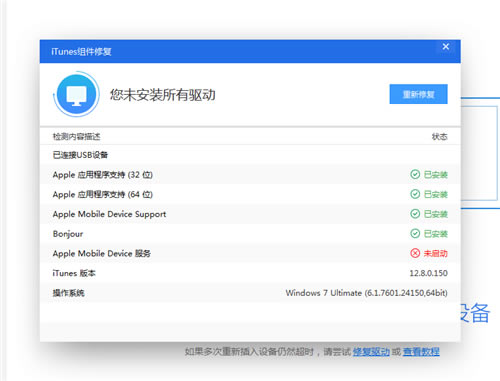This screenshot has height=381, width=500.
Task: Click the 状态 column header
Action: pyautogui.click(x=440, y=136)
